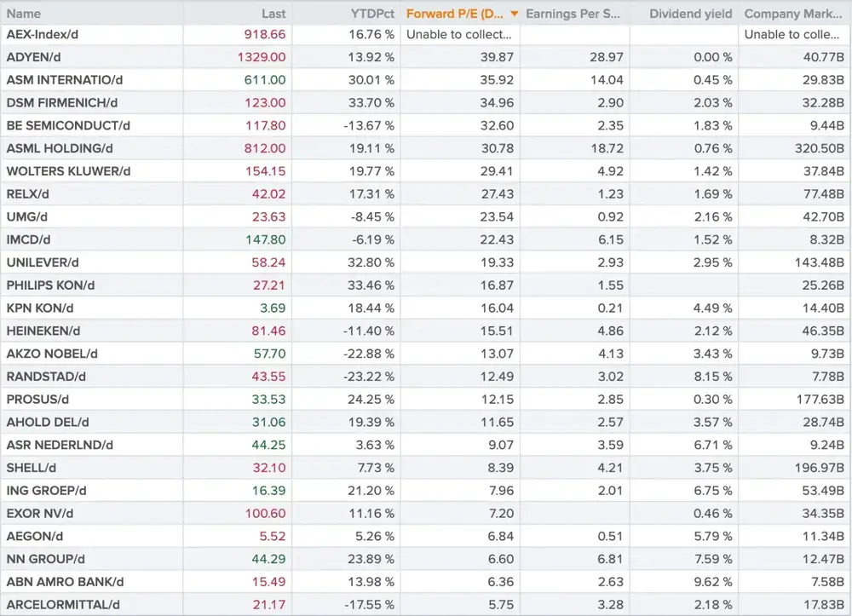852x616 pixels.
Task: Select AEGON/d row name
Action: (x=35, y=536)
